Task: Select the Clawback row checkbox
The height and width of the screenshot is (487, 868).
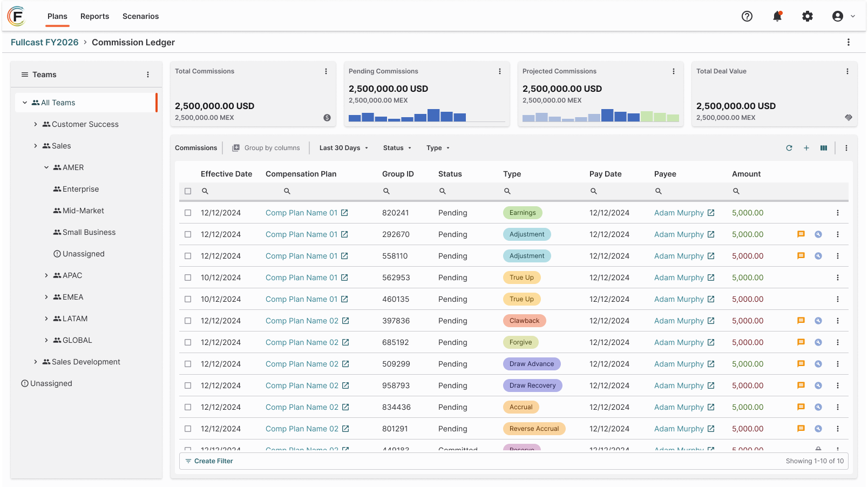Action: click(188, 321)
